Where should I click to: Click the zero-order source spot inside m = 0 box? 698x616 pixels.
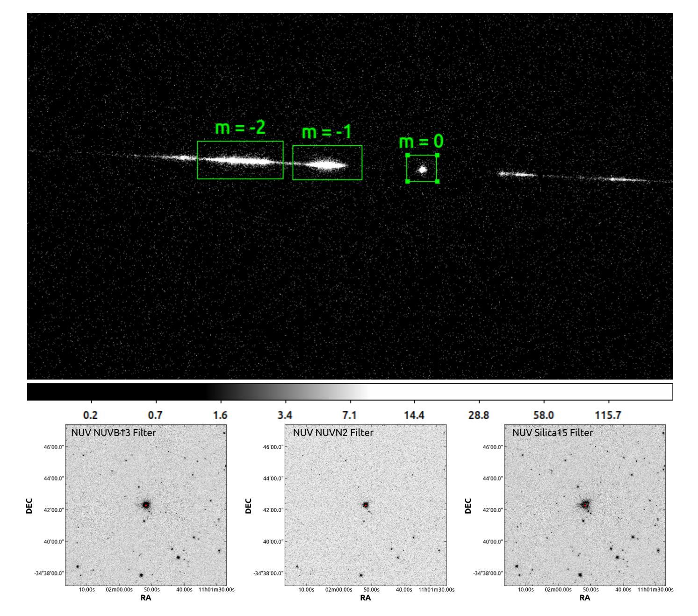423,170
